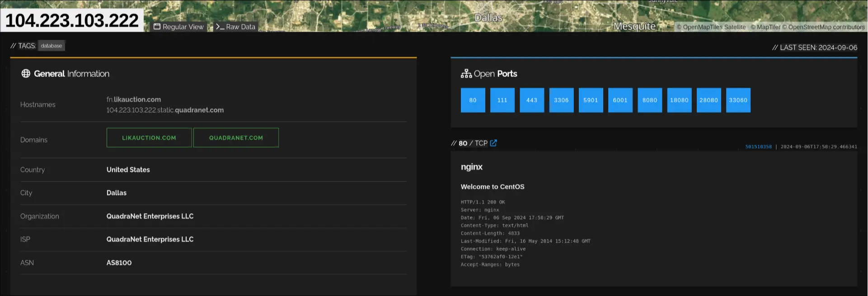Open the external link icon beside 80 / TCP

pyautogui.click(x=493, y=143)
